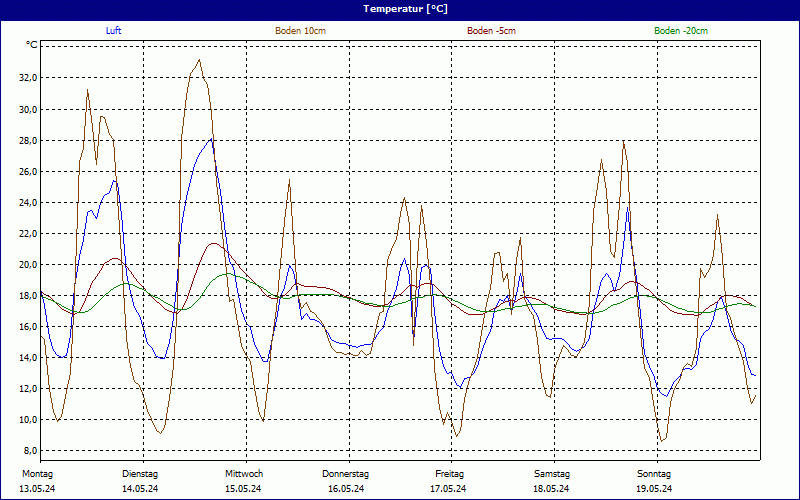Click the '14.05.24' date label
Screen dimensions: 800x500
click(140, 489)
